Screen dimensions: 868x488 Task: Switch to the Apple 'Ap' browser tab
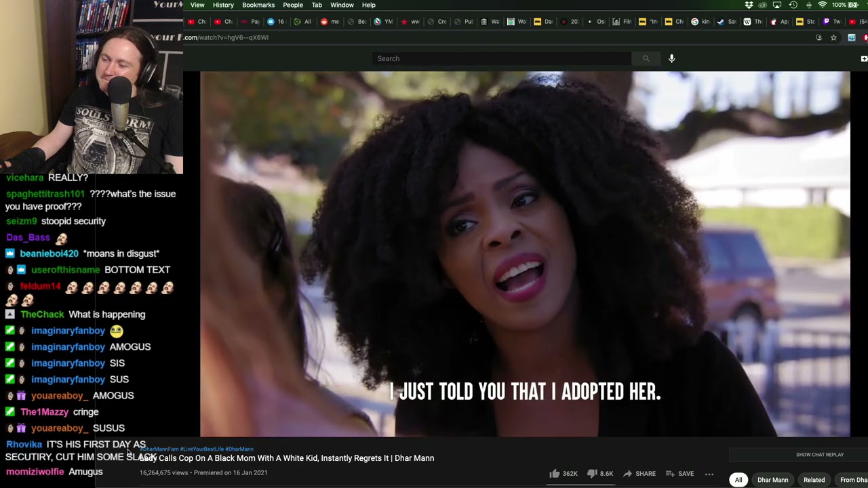(x=780, y=22)
